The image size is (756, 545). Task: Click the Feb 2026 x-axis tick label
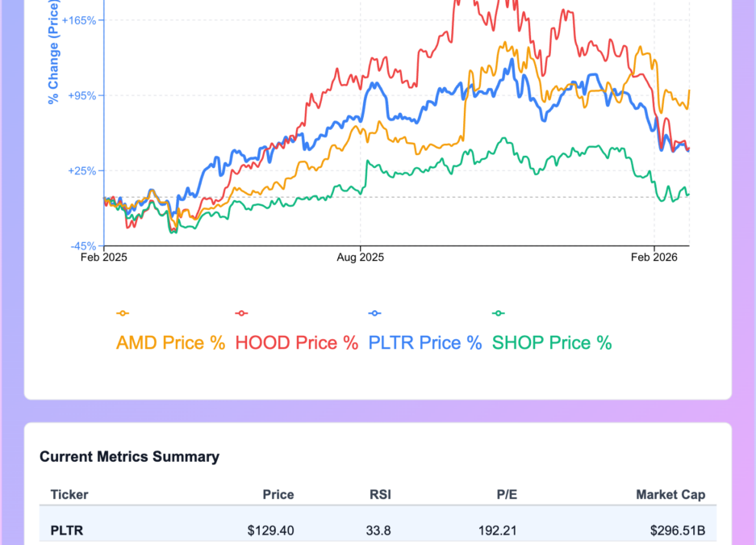click(654, 258)
